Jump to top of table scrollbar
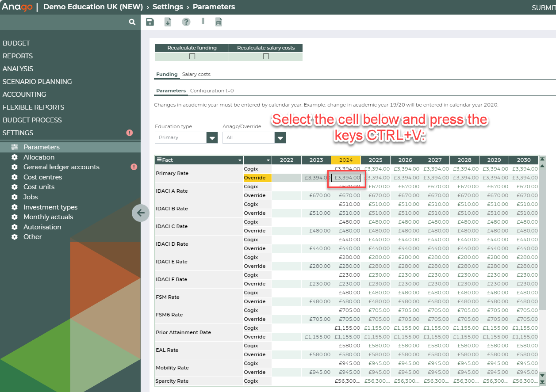Image resolution: width=556 pixels, height=392 pixels. [x=542, y=159]
